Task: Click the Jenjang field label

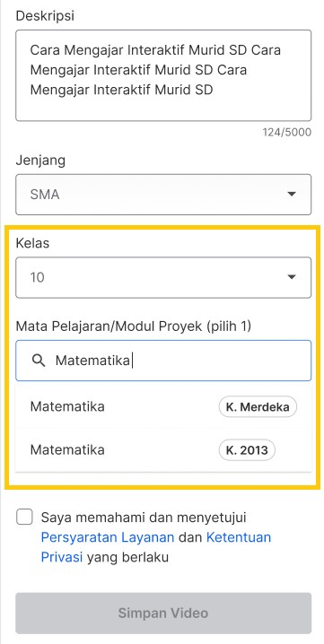Action: (40, 161)
